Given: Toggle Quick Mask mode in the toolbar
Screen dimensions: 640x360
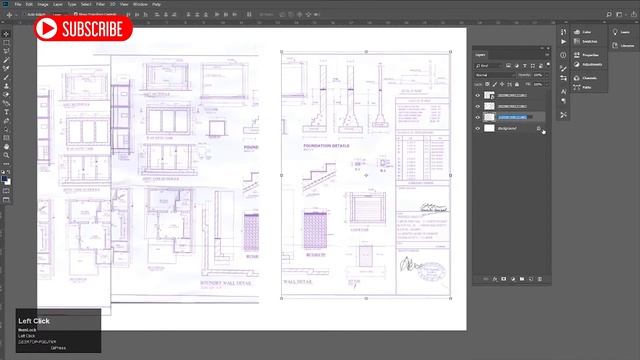Looking at the screenshot, I should (6, 191).
